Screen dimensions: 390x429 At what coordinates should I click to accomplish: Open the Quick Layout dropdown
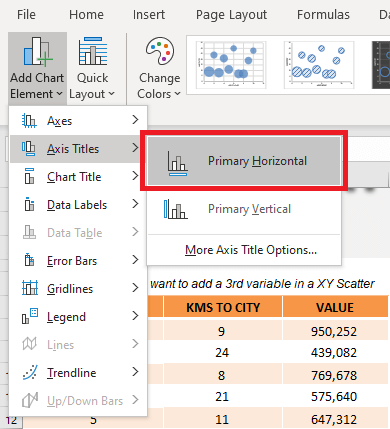pos(92,68)
